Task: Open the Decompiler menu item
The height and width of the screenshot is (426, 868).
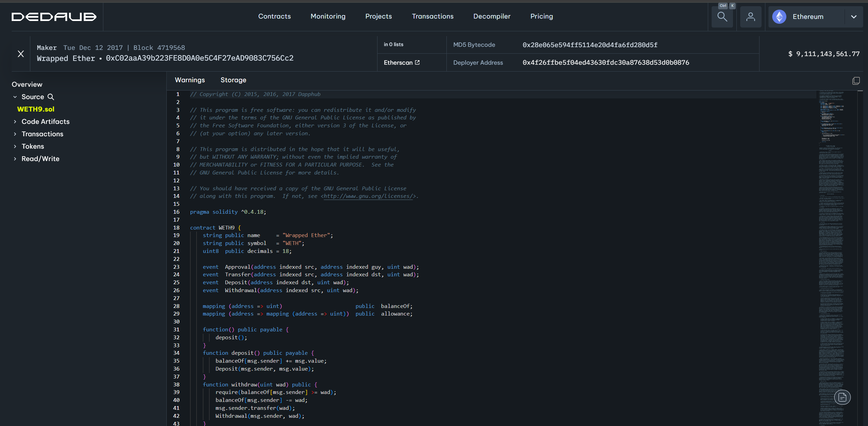Action: (x=492, y=16)
